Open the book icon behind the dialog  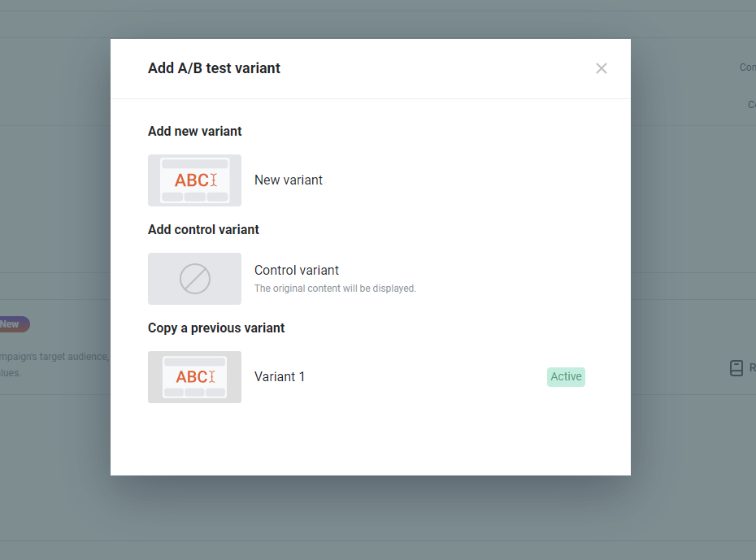click(x=736, y=368)
